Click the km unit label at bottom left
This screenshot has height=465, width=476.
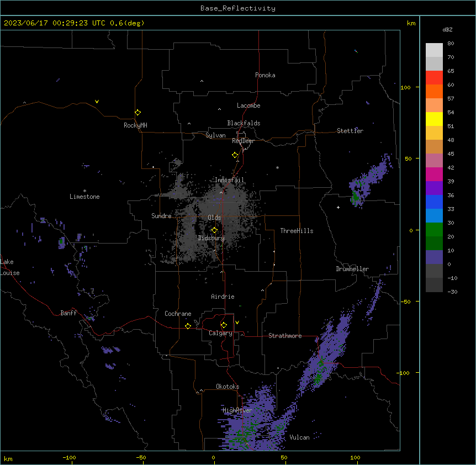point(8,458)
